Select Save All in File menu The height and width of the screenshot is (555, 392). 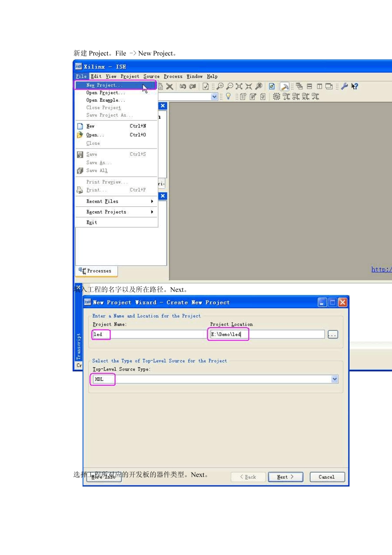pyautogui.click(x=116, y=170)
